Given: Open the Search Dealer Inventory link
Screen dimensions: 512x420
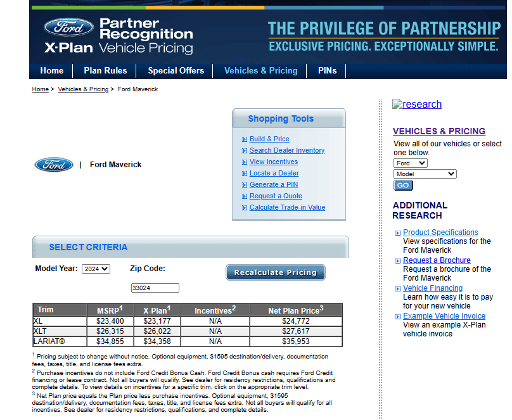Looking at the screenshot, I should pos(287,150).
